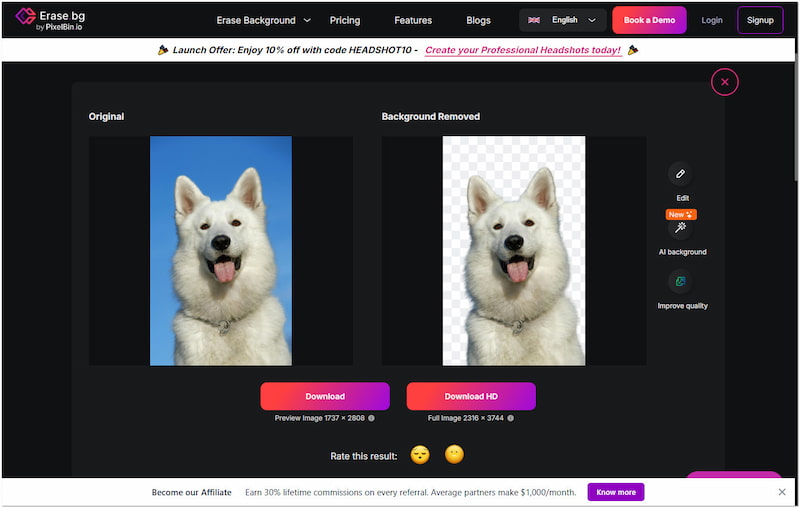Rate result with the happy emoji
Screen dimensions: 800x508
tap(454, 455)
